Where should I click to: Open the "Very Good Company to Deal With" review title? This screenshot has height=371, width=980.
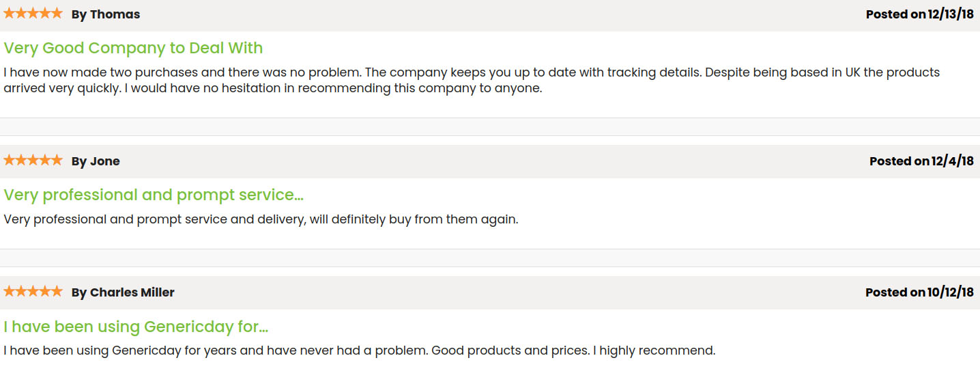(133, 49)
